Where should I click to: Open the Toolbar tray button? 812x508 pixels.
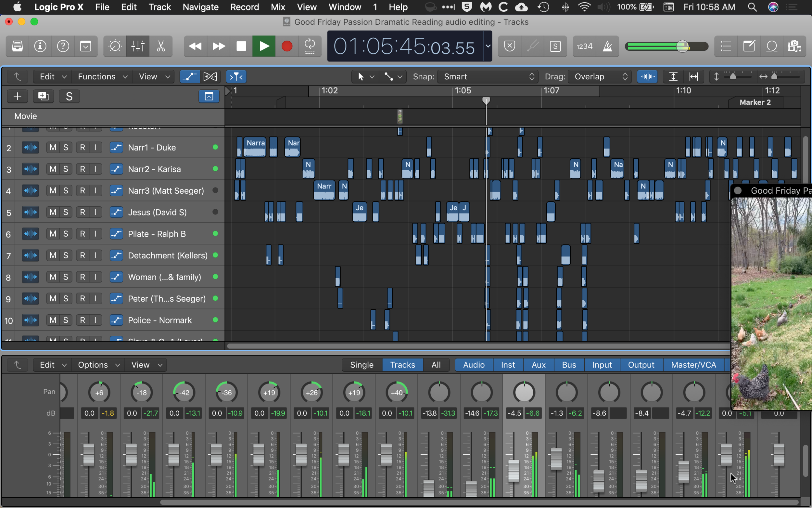point(86,46)
